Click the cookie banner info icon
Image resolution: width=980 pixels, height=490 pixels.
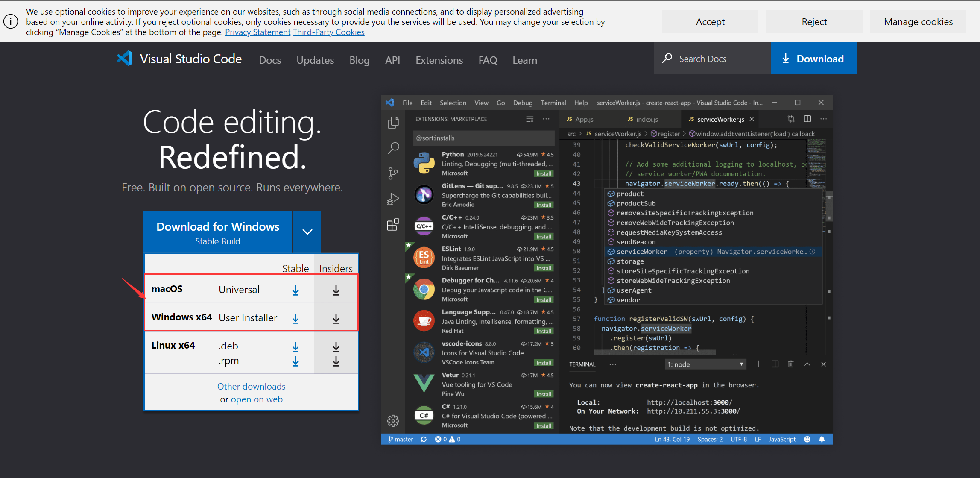[11, 21]
